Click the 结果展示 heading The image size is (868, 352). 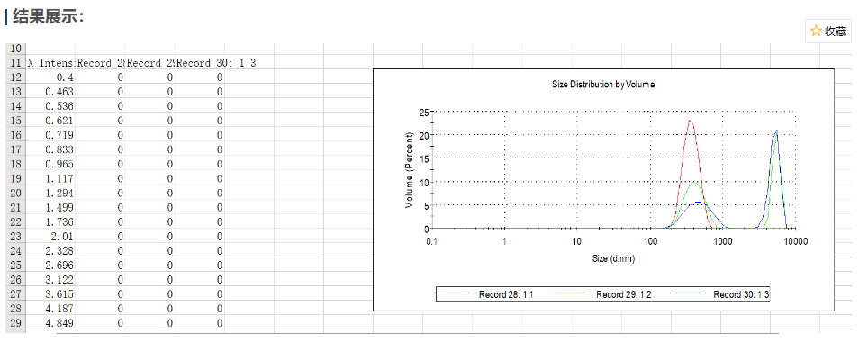pos(48,16)
